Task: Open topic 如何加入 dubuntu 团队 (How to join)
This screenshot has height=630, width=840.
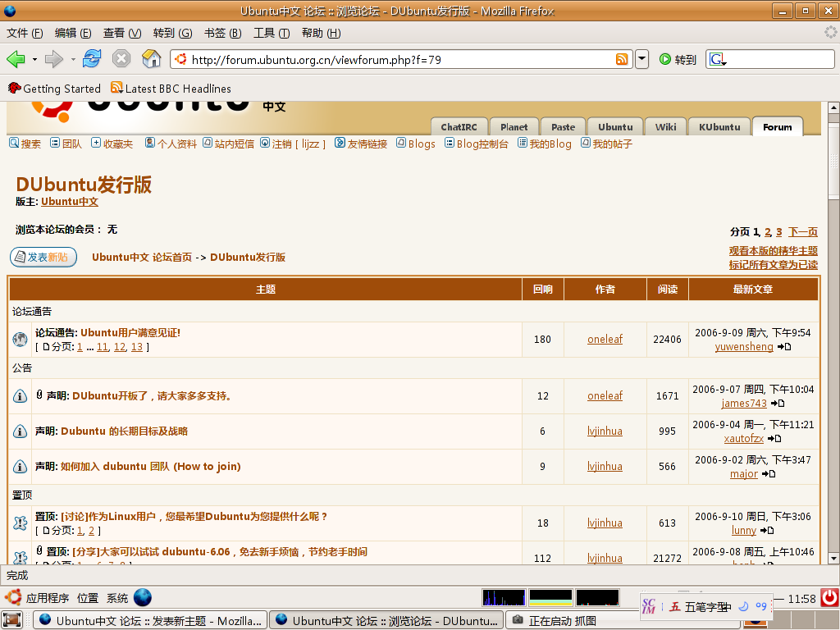Action: (x=151, y=467)
